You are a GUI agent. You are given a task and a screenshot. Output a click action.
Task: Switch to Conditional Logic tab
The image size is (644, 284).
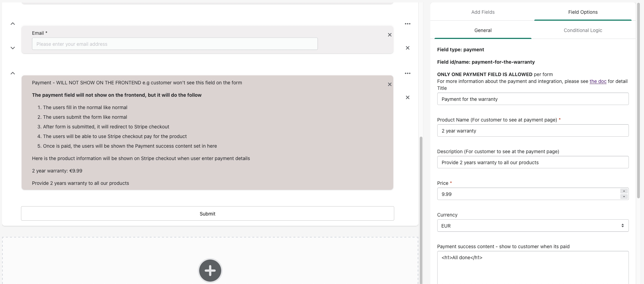[583, 30]
